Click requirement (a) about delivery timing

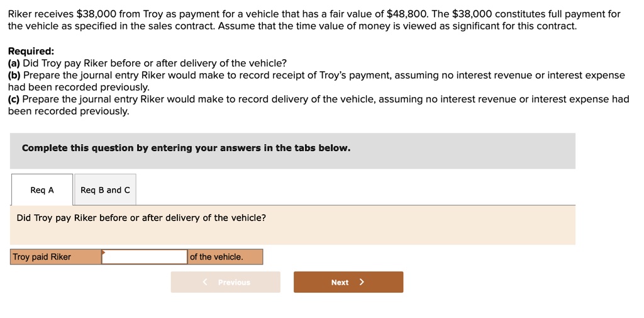(x=147, y=64)
